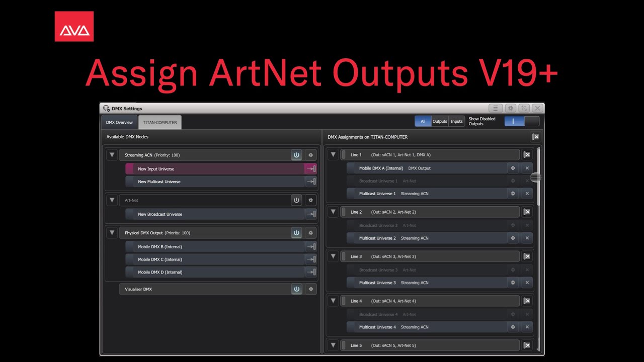Screen dimensions: 644x362
Task: Assign Mobile DMX B (Internal) via arrow icon
Action: [311, 247]
